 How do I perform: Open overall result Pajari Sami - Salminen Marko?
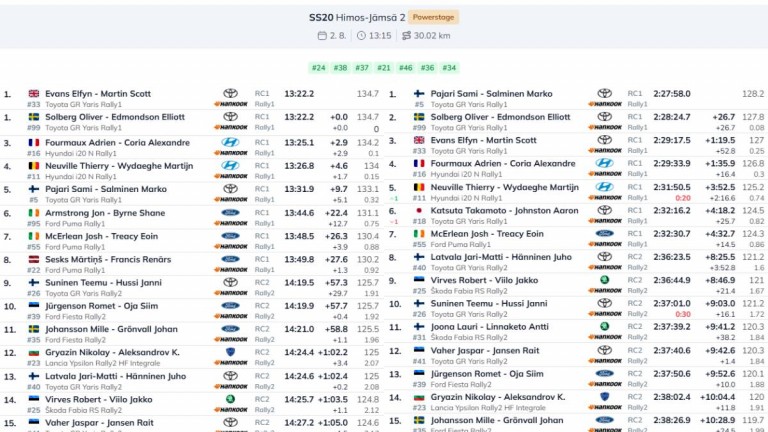(491, 94)
